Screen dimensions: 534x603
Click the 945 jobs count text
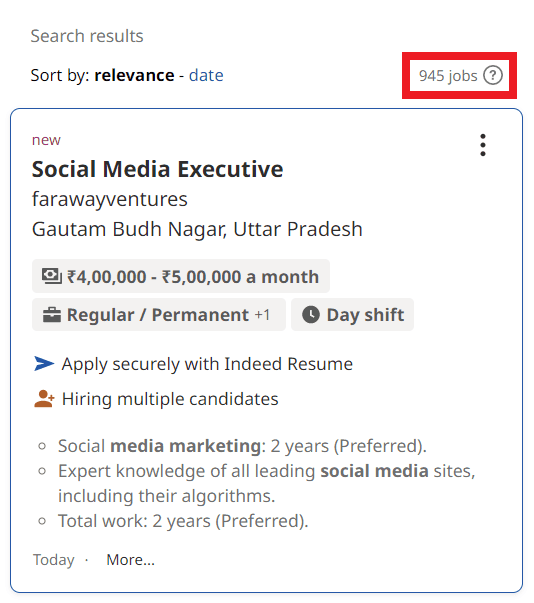448,76
